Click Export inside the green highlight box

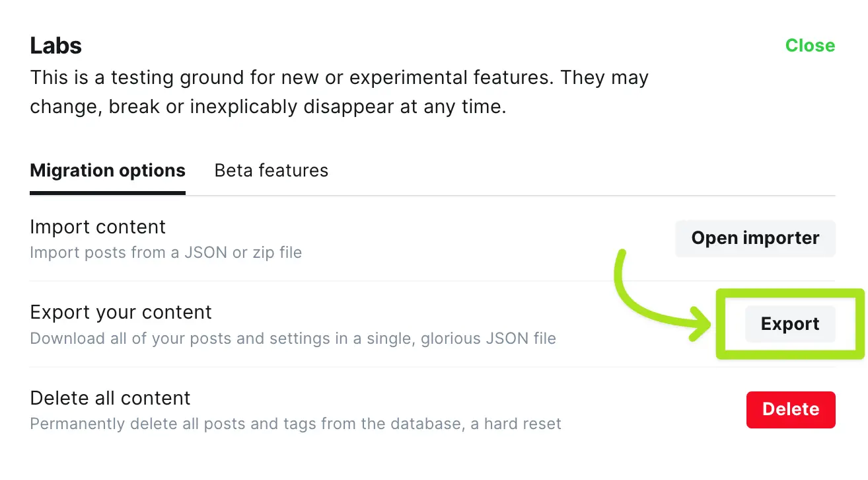(x=790, y=324)
